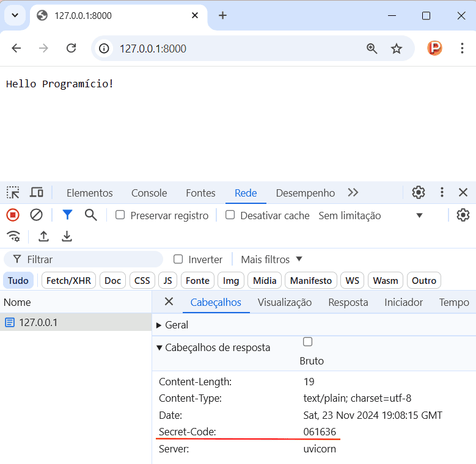Open network conditions wifi icon

click(x=13, y=236)
